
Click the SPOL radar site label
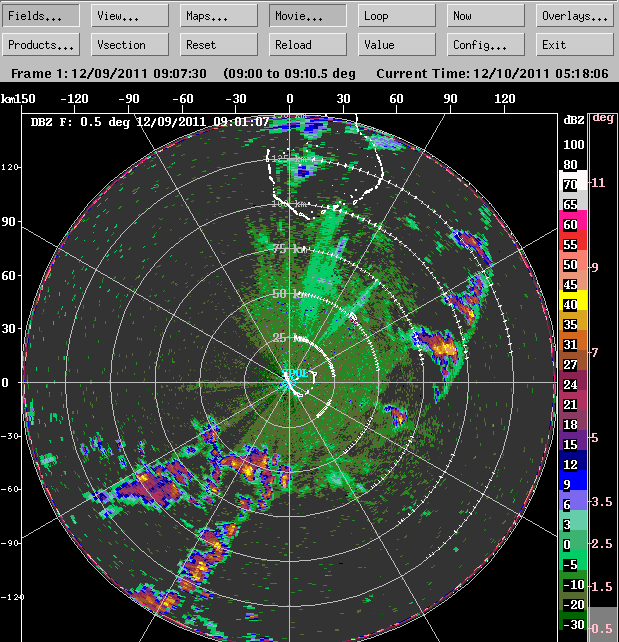click(x=295, y=373)
